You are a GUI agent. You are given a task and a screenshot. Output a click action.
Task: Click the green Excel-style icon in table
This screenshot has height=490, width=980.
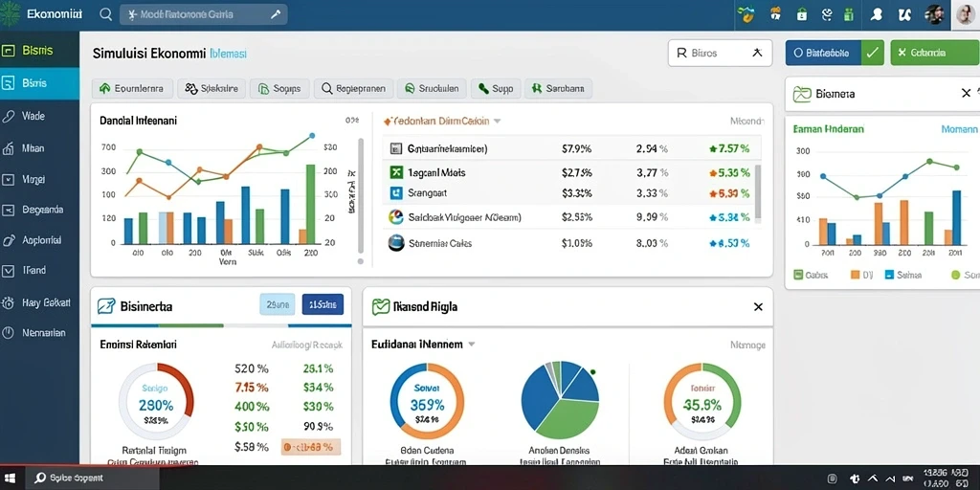(395, 172)
